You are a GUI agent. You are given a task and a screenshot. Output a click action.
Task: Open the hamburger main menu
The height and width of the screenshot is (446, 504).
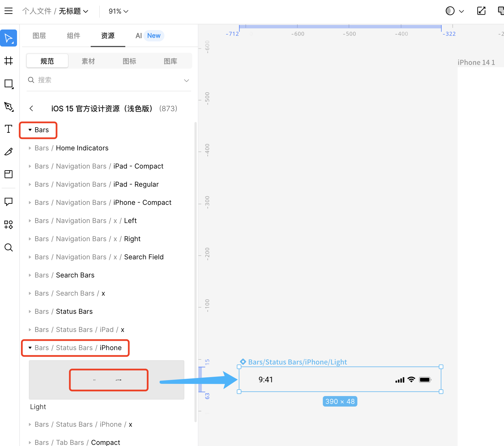click(9, 11)
